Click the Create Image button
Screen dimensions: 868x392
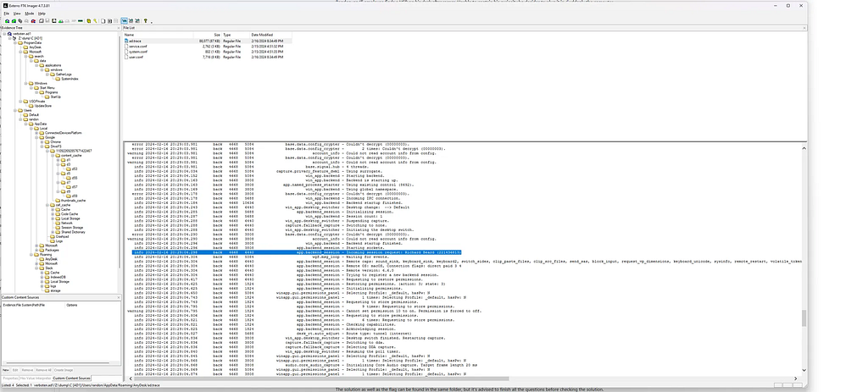63,370
